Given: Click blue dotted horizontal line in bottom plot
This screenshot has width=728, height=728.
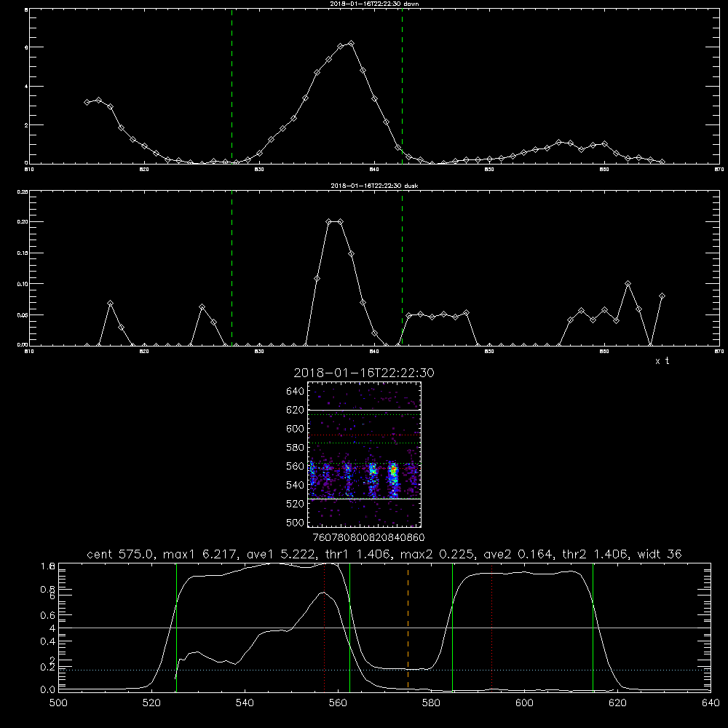Looking at the screenshot, I should 384,670.
